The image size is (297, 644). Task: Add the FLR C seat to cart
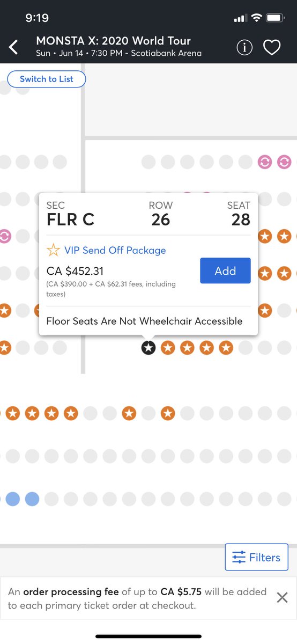(225, 270)
